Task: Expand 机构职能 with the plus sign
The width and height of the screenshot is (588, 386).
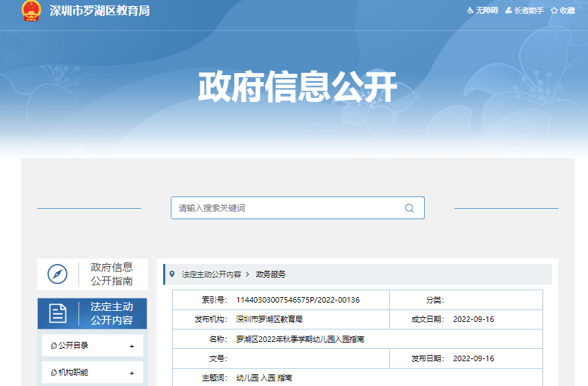Action: (132, 373)
